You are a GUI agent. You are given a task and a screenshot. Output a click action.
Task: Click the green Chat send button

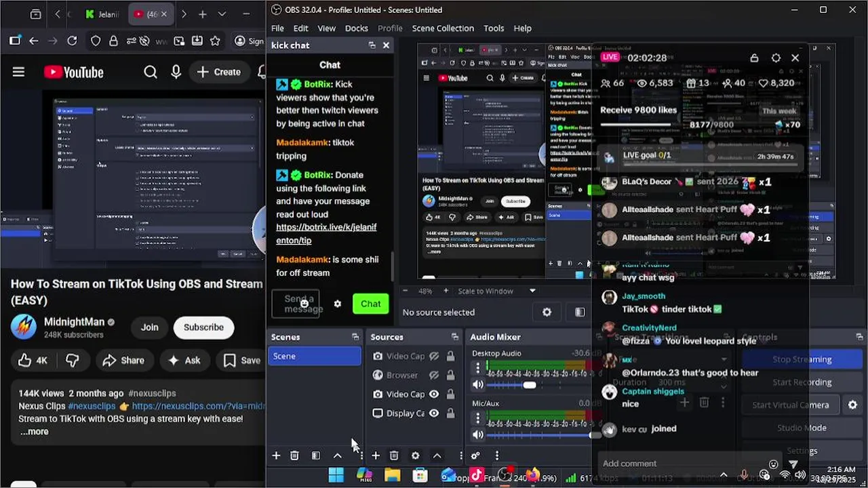[370, 304]
